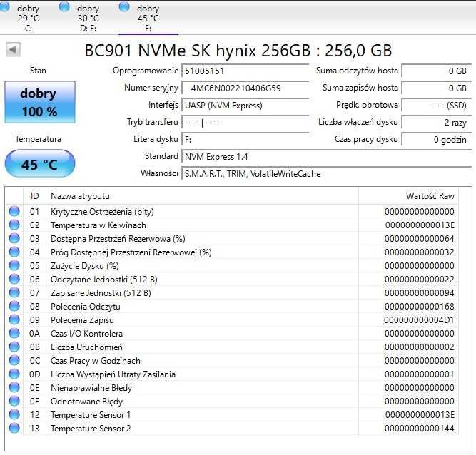
Task: Click the Liczba włączeń dysku value '2 razy'
Action: point(437,123)
